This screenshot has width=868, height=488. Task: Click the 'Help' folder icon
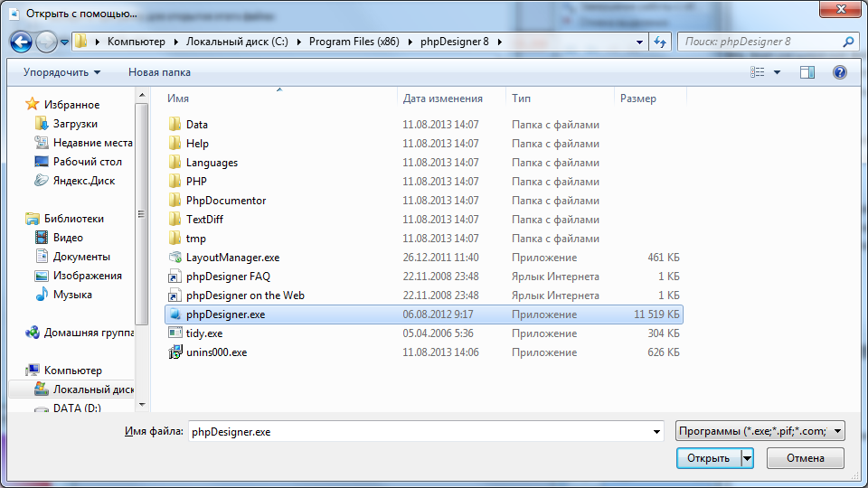(x=175, y=144)
